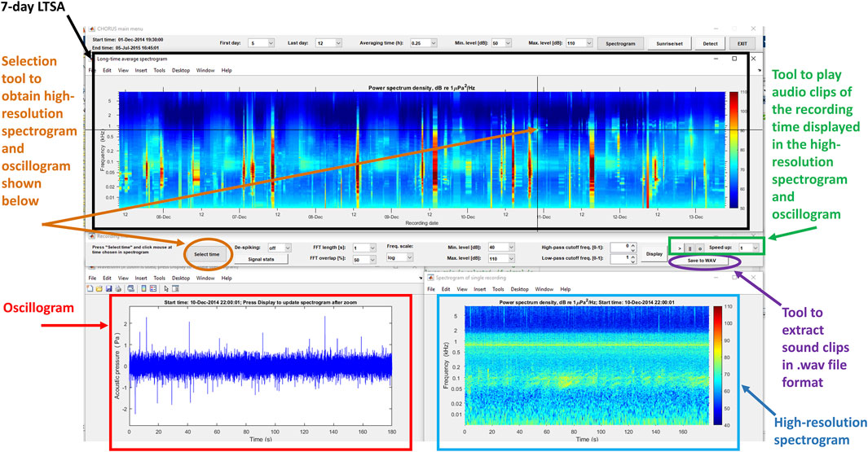Screen dimensions: 868x452
Task: Click the 7-day LTSA spectrogram plot area
Action: tap(422, 150)
